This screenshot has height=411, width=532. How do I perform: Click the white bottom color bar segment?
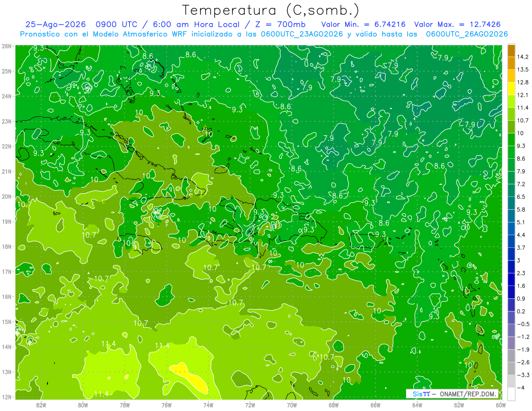point(511,394)
